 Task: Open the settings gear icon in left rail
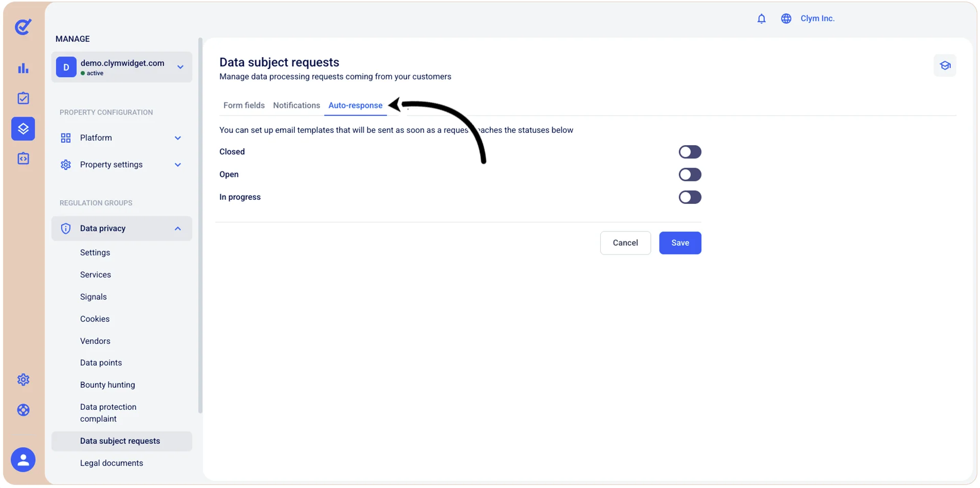coord(23,380)
